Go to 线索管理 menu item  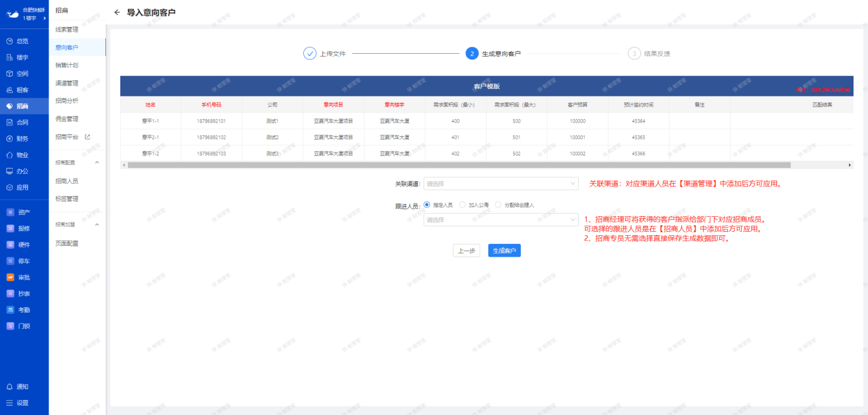click(x=67, y=29)
